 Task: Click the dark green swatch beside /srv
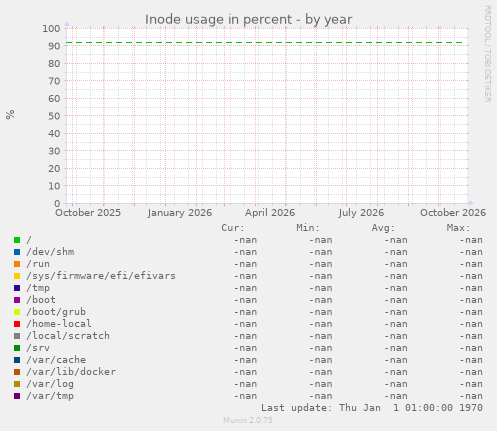[x=17, y=348]
